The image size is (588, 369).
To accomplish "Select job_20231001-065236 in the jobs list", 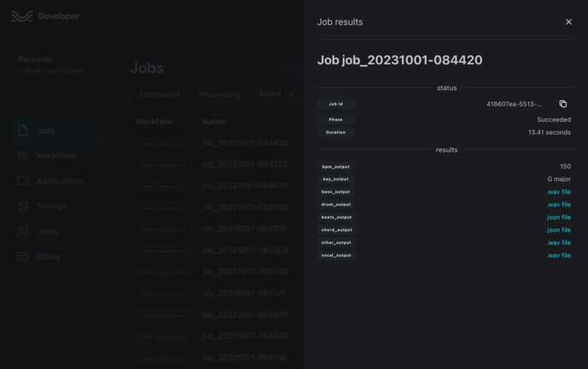I will pos(245,271).
